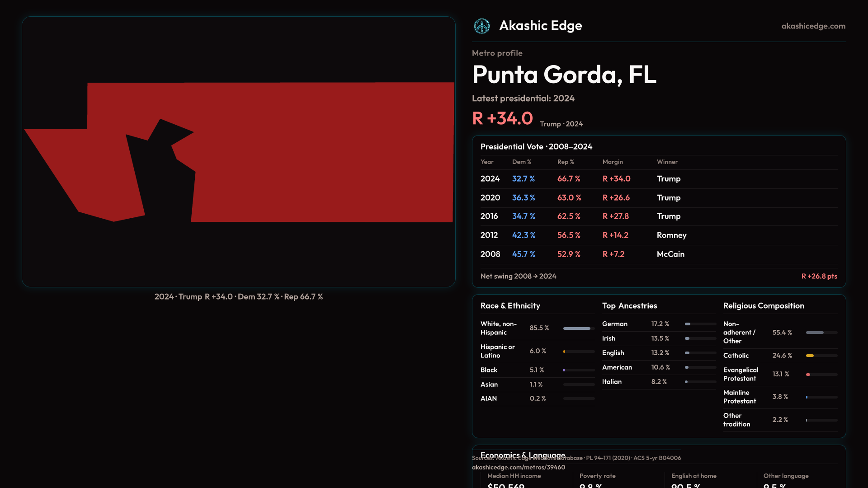Click the Winner column header
This screenshot has height=488, width=868.
(667, 162)
